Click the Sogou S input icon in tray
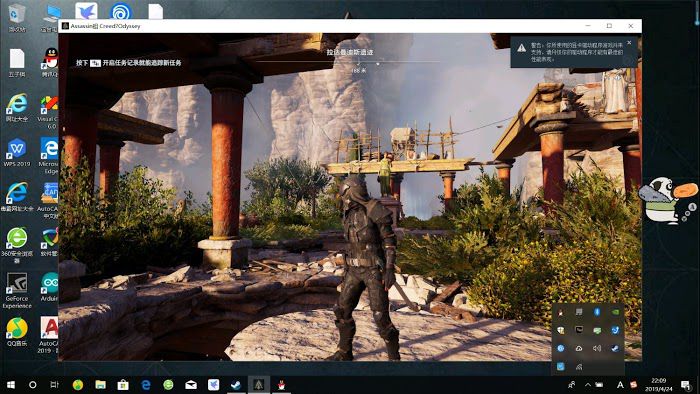The width and height of the screenshot is (700, 394). tap(633, 385)
